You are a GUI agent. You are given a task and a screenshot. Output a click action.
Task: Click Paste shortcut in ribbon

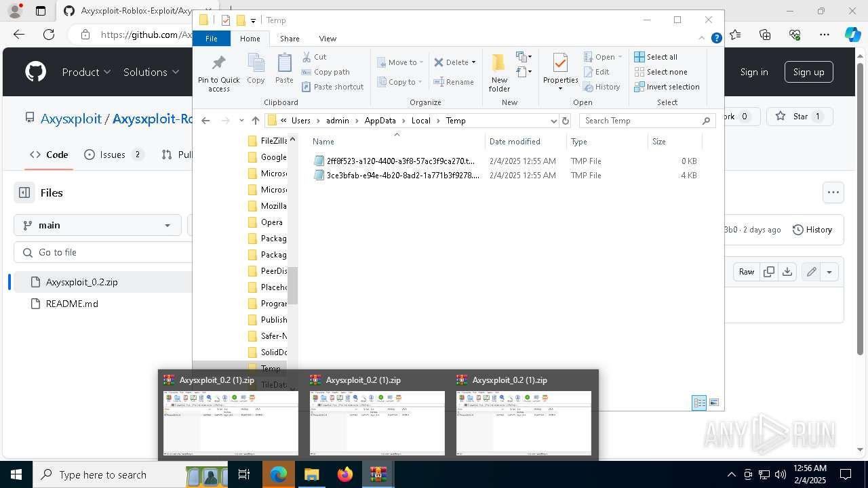[332, 87]
